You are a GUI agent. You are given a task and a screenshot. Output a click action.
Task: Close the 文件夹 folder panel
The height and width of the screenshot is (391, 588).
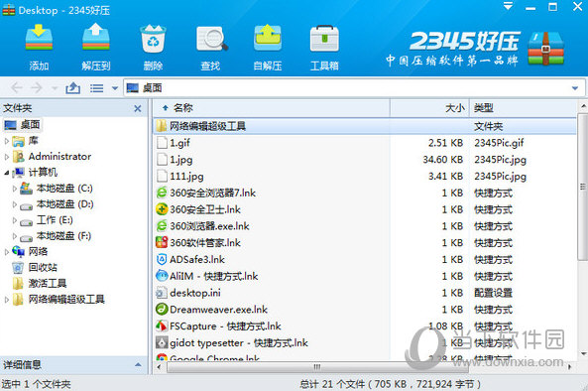coord(138,108)
